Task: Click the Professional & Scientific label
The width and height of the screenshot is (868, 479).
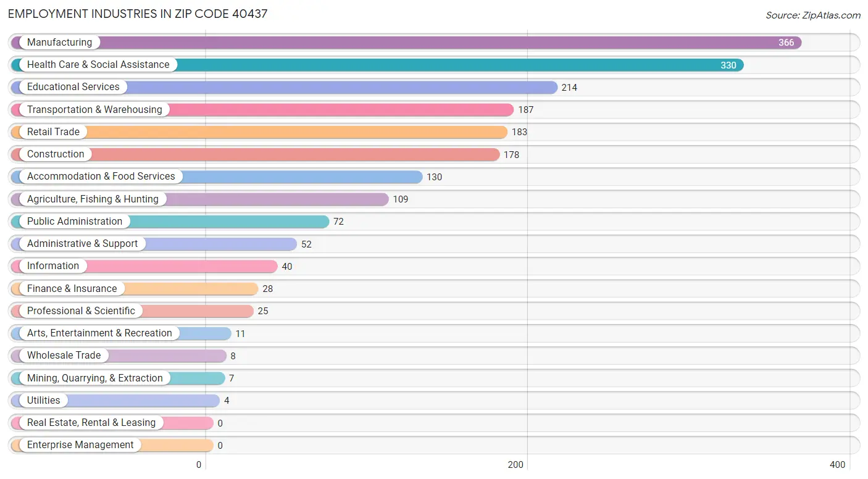Action: (81, 310)
